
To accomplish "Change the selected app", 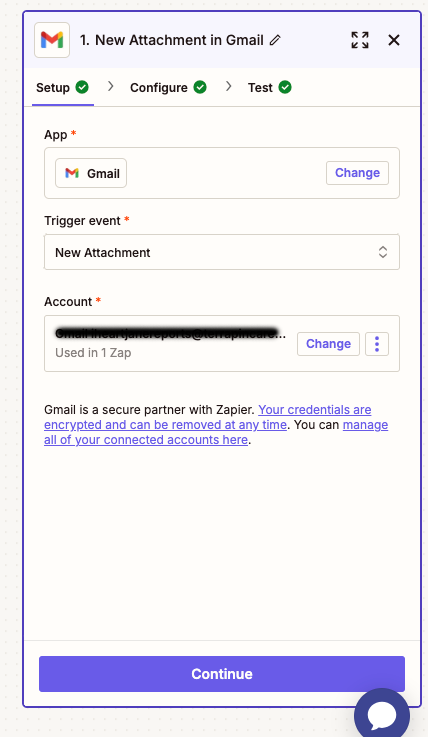I will tap(358, 173).
